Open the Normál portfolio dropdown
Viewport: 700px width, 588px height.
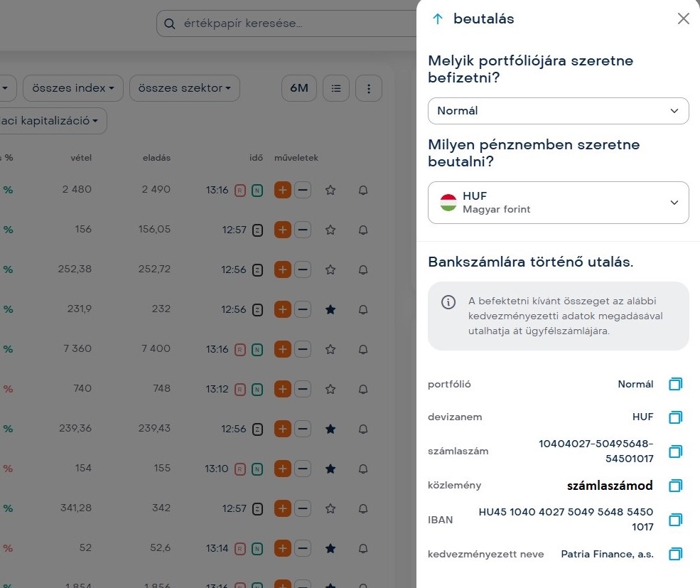tap(558, 111)
